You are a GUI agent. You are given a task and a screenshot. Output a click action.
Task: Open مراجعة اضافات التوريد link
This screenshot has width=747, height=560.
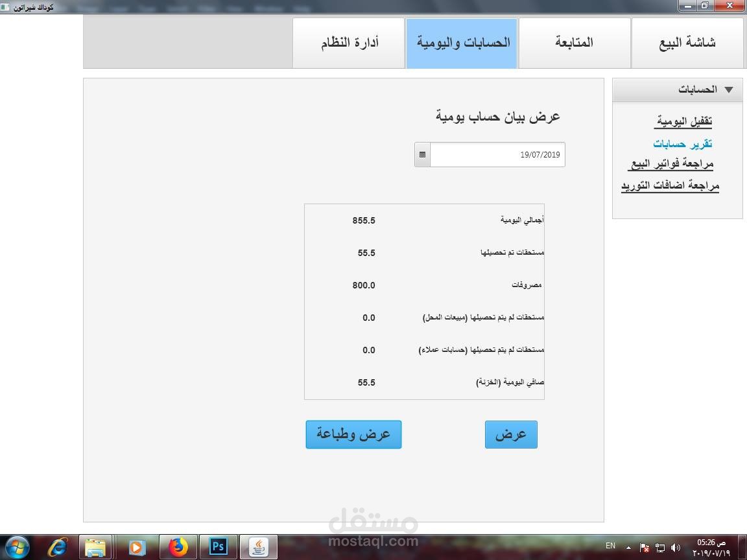click(670, 185)
